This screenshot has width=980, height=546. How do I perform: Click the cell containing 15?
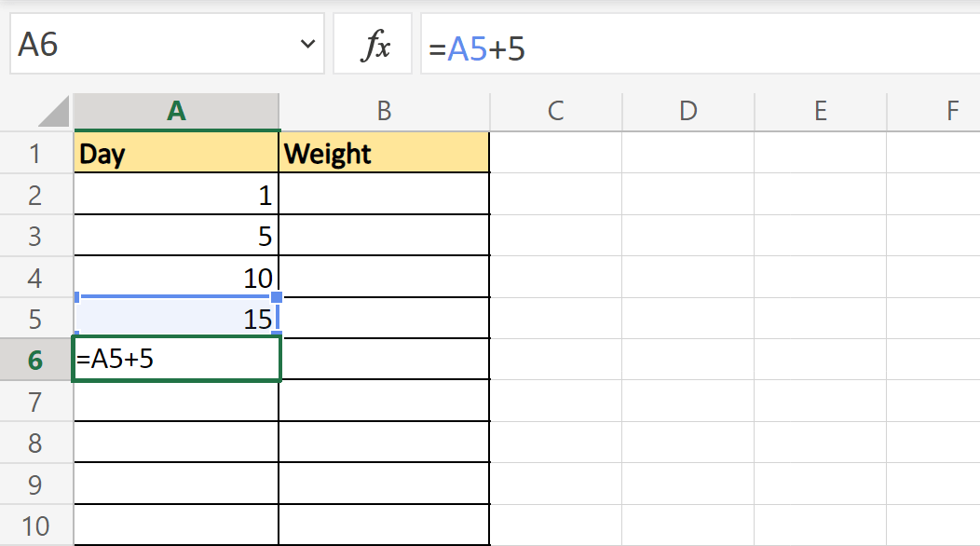coord(175,317)
